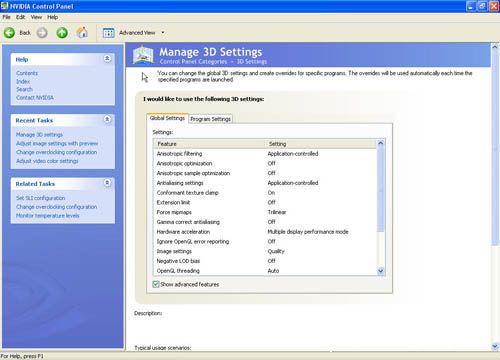Screen dimensions: 500x360
Task: Select the Hardware acceleration row
Action: 265,232
